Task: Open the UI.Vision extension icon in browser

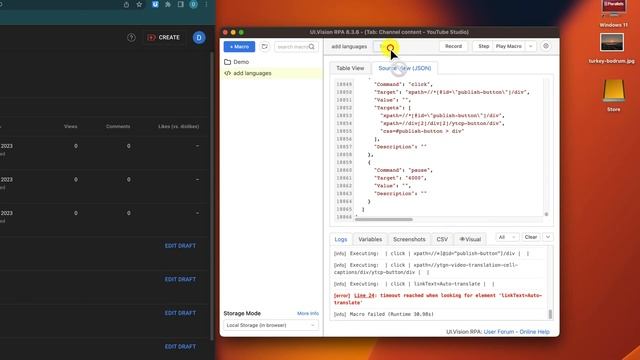Action: pos(155,4)
